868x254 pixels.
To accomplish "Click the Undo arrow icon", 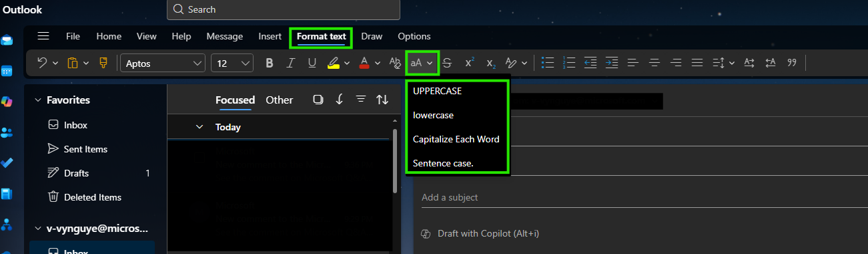I will coord(42,63).
